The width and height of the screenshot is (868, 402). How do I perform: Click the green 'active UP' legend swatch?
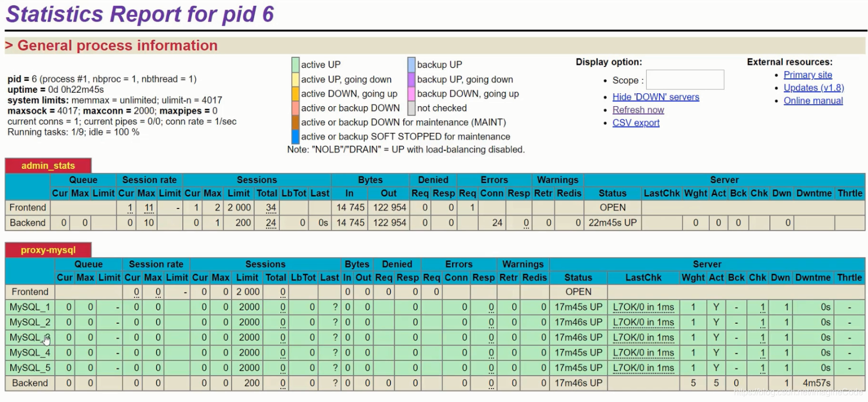coord(295,64)
